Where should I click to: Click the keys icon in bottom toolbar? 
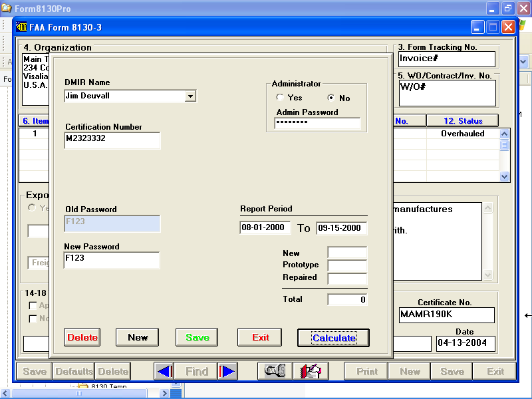(275, 372)
